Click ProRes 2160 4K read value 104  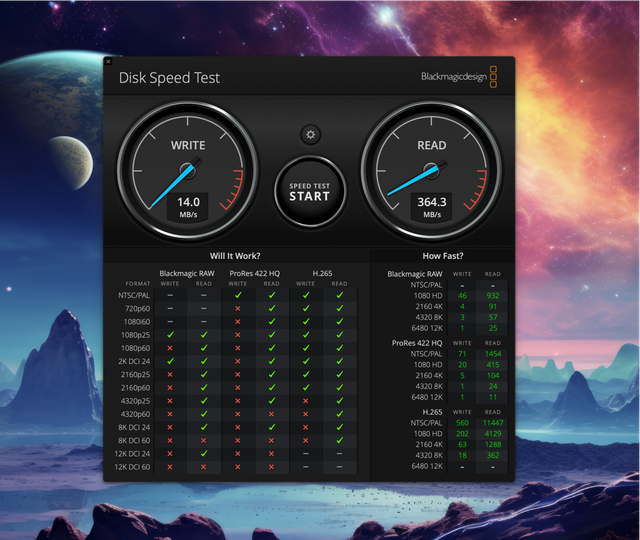tap(493, 376)
